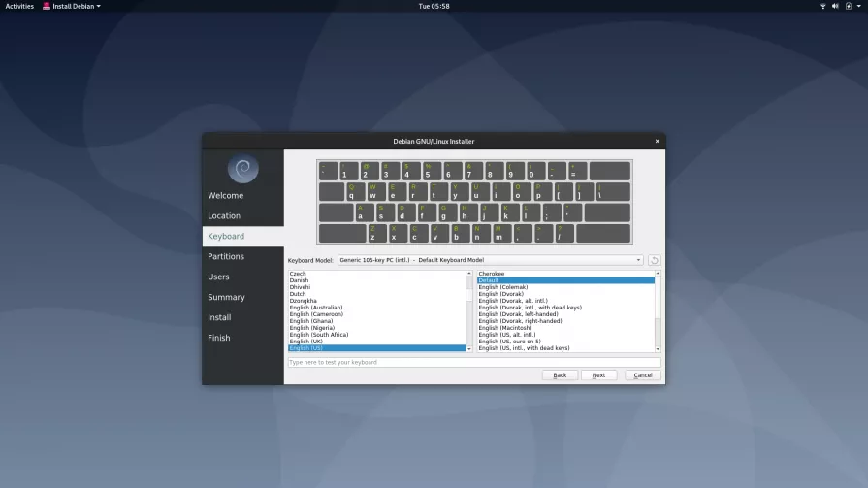Select English (Dvorak, alt. intl.) variant
This screenshot has width=868, height=488.
point(565,301)
